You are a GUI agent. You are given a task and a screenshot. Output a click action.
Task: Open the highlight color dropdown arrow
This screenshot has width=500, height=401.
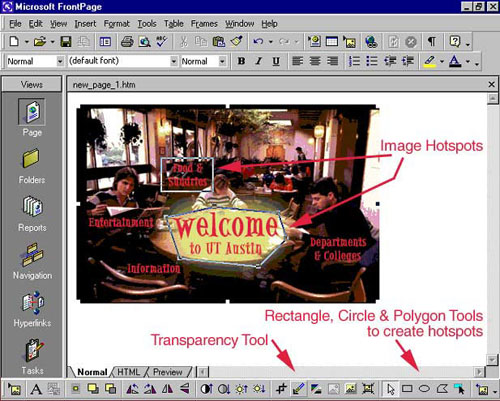click(x=442, y=61)
